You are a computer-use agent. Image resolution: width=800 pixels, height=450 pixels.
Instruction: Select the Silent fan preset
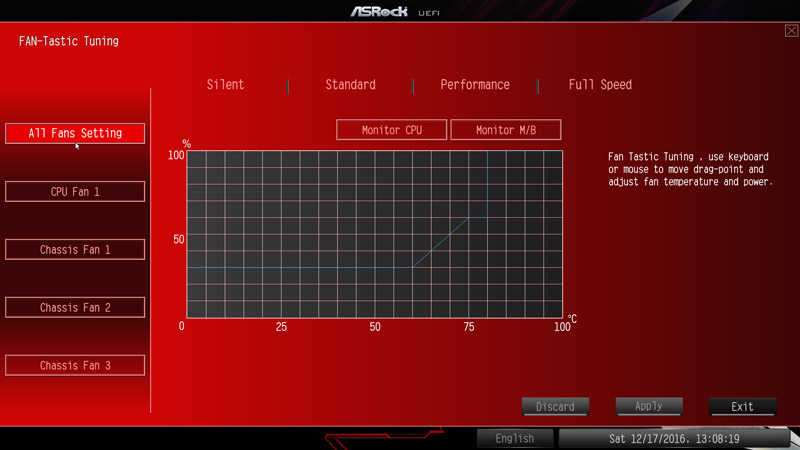(x=225, y=85)
